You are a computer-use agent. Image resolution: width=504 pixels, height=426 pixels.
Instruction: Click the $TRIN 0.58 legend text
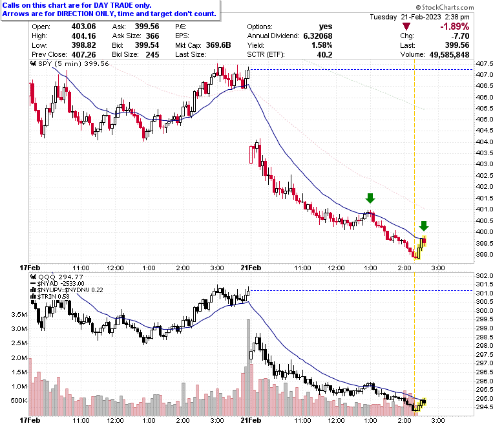(x=54, y=297)
